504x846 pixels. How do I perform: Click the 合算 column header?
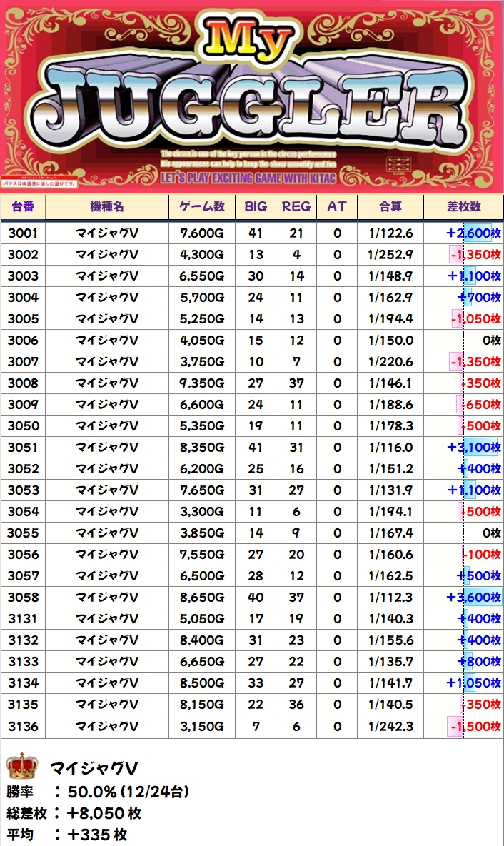[x=390, y=206]
